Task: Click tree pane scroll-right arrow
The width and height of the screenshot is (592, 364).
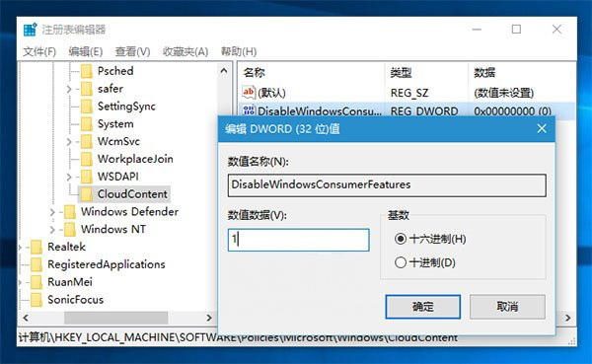Action: click(x=209, y=318)
